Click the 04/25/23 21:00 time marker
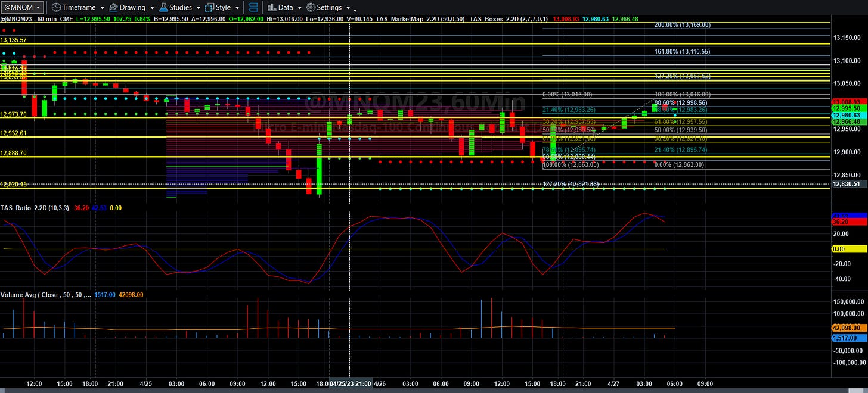The image size is (868, 393). (351, 384)
